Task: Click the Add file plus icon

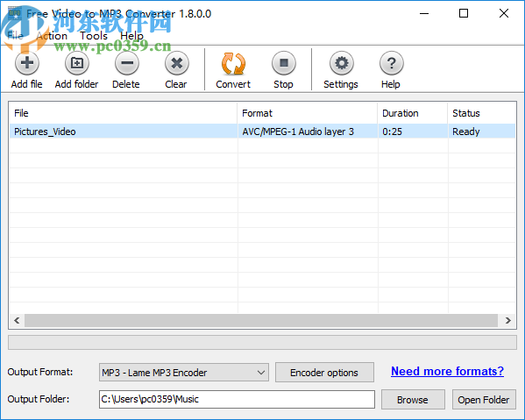Action: [27, 63]
